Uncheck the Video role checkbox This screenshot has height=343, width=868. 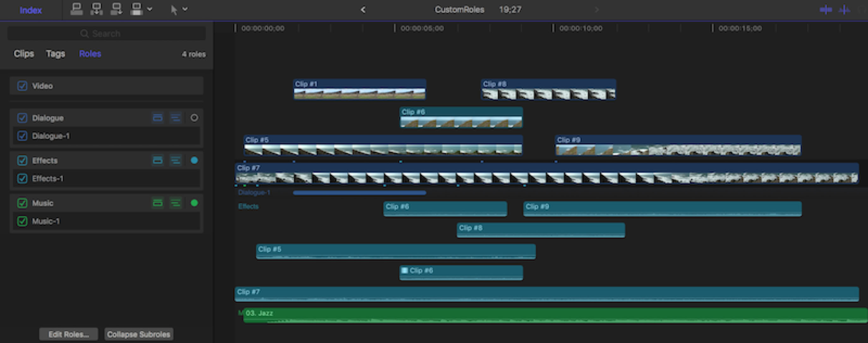[22, 86]
